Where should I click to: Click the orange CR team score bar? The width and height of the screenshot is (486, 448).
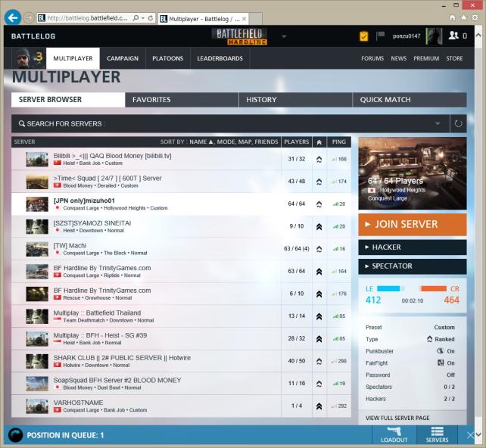click(433, 289)
